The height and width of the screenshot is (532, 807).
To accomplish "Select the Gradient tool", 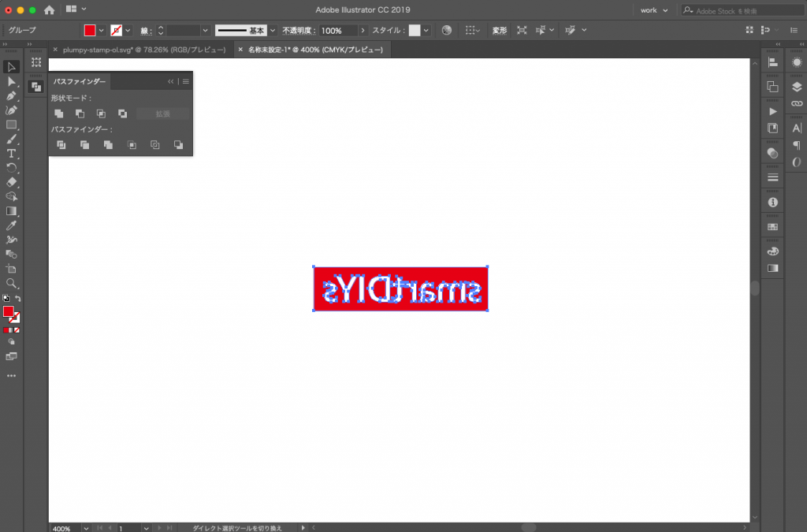I will [x=11, y=211].
